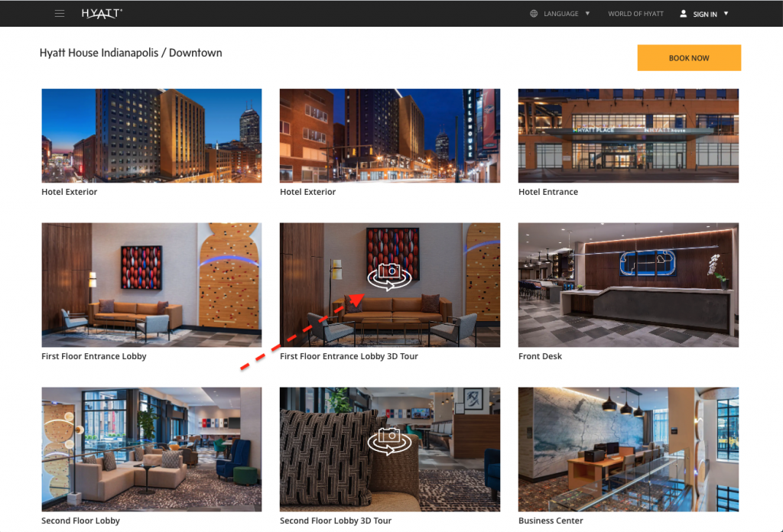Open the Business Center photo
Image resolution: width=783 pixels, height=532 pixels.
pyautogui.click(x=629, y=449)
